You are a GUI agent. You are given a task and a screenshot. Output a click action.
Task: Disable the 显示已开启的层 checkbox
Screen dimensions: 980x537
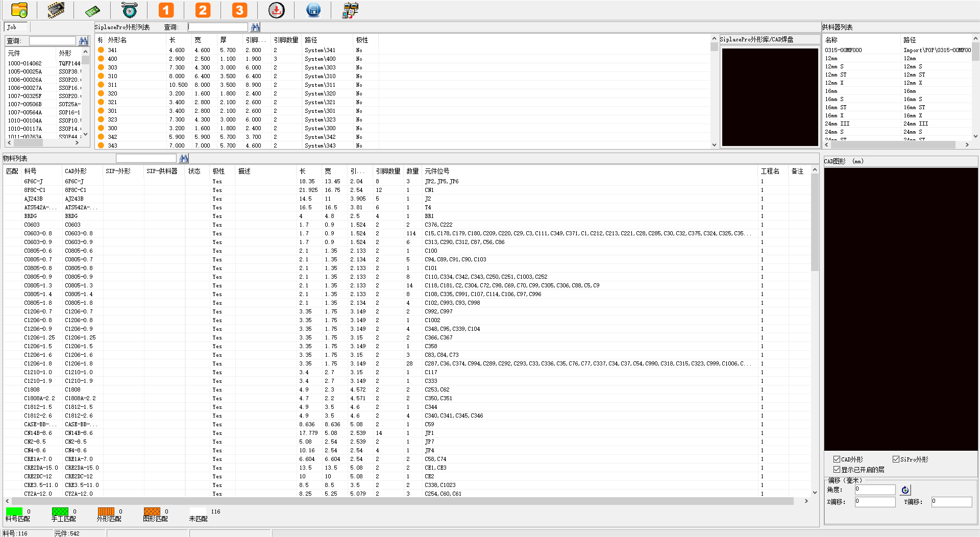[x=837, y=470]
